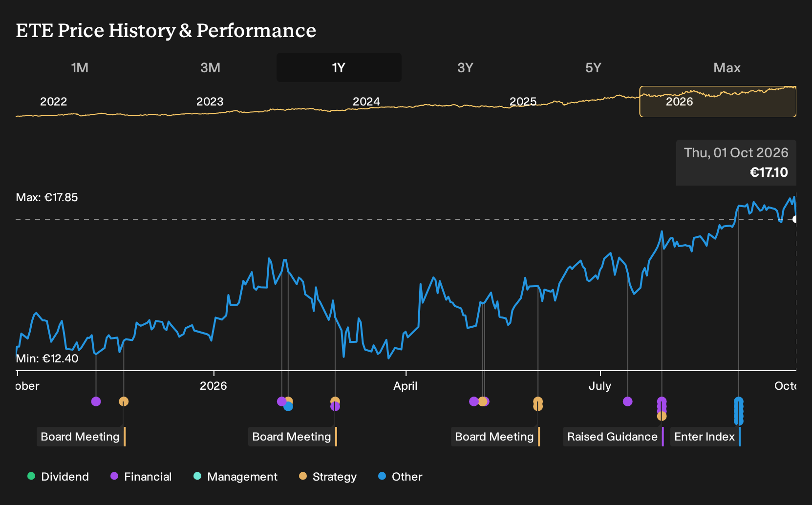This screenshot has height=505, width=812.
Task: Click the Thu, 01 Oct 2026 date
Action: click(x=736, y=153)
